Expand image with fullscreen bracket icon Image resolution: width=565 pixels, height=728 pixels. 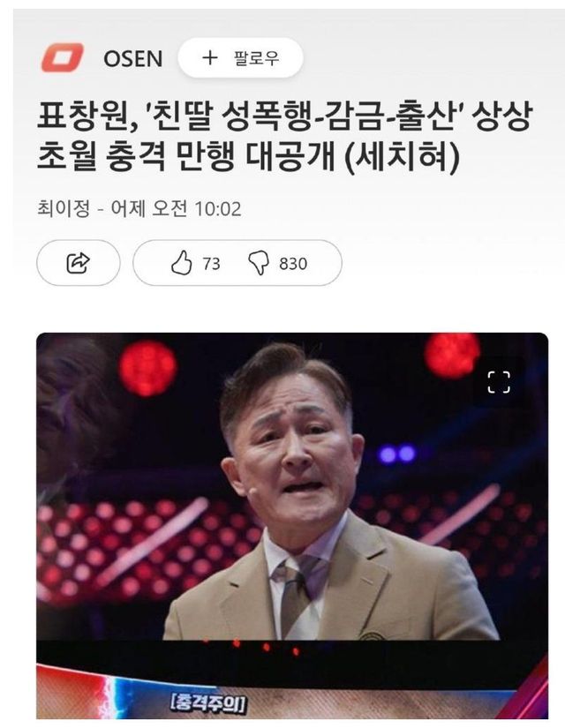coord(499,382)
